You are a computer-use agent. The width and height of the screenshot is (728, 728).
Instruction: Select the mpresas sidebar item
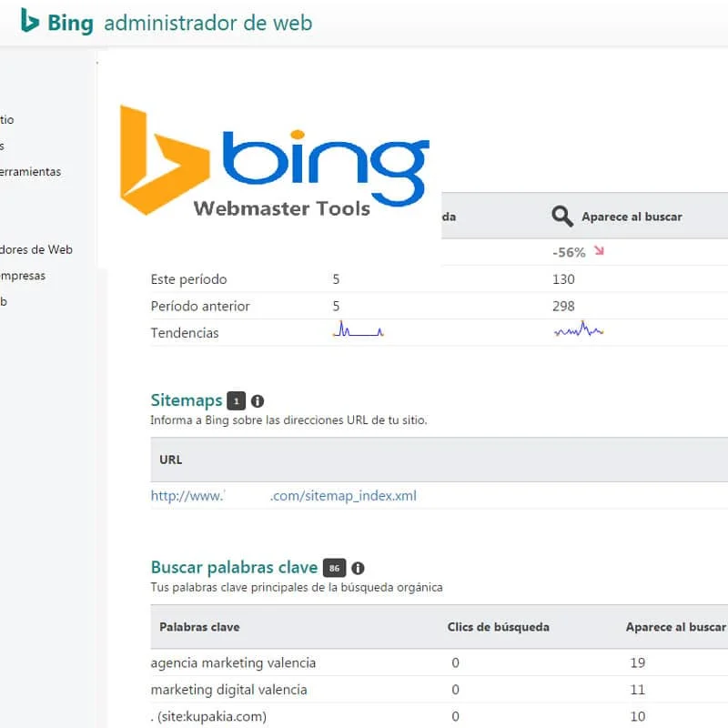coord(23,276)
